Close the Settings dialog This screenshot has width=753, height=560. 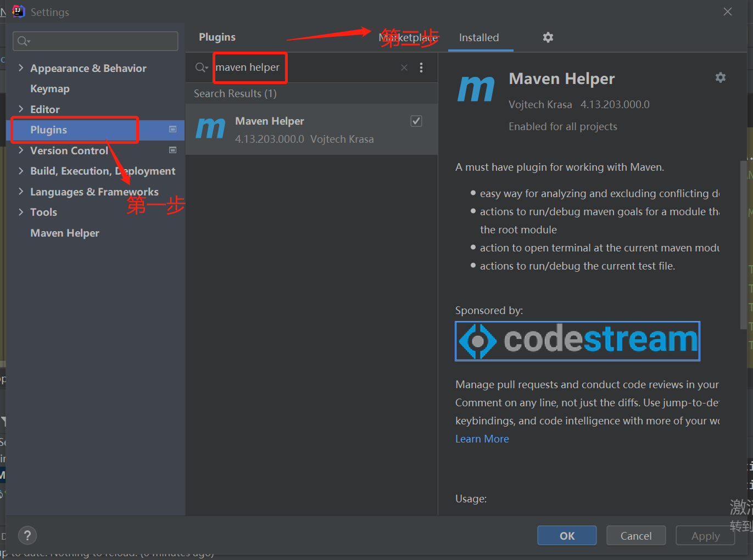(728, 12)
